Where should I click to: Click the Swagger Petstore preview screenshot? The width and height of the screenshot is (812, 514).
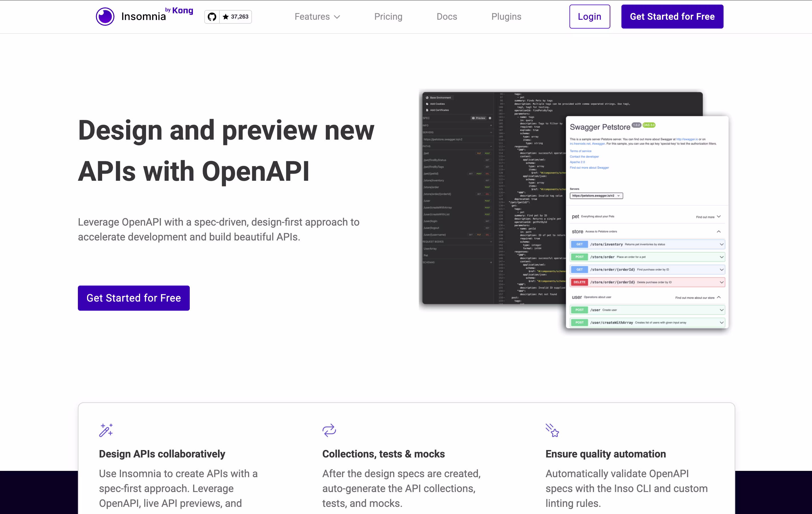(x=647, y=223)
